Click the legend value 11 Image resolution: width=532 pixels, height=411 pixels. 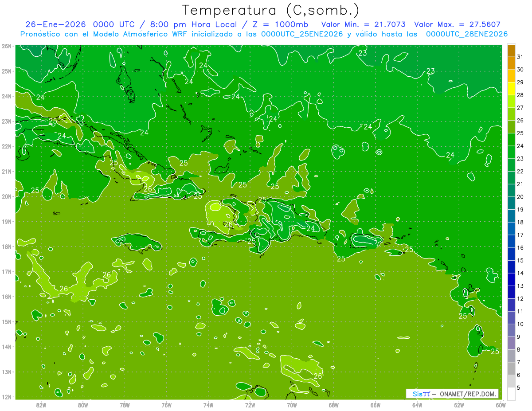click(x=520, y=311)
